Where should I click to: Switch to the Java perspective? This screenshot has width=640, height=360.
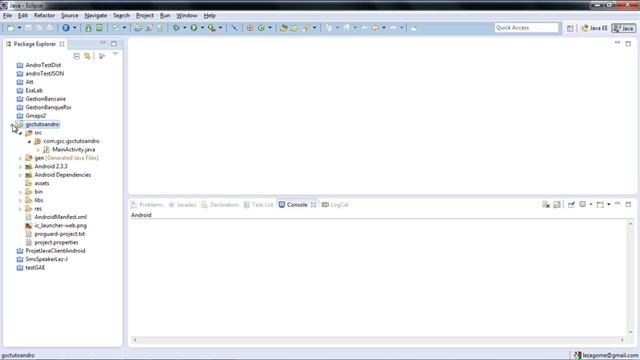tap(624, 28)
